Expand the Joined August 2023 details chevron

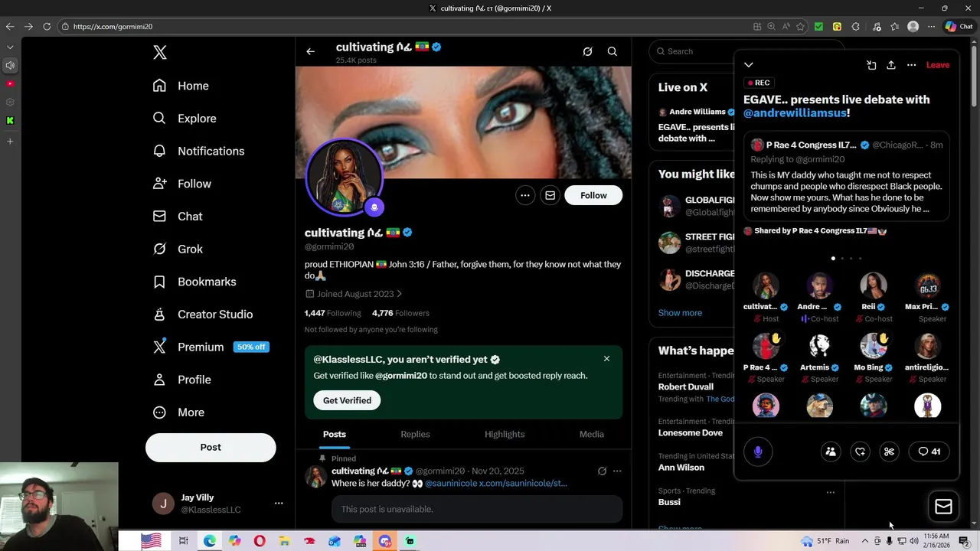point(399,294)
